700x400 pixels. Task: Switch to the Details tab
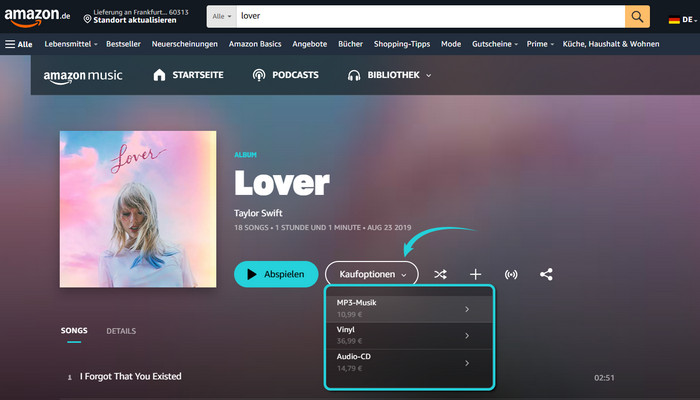121,331
